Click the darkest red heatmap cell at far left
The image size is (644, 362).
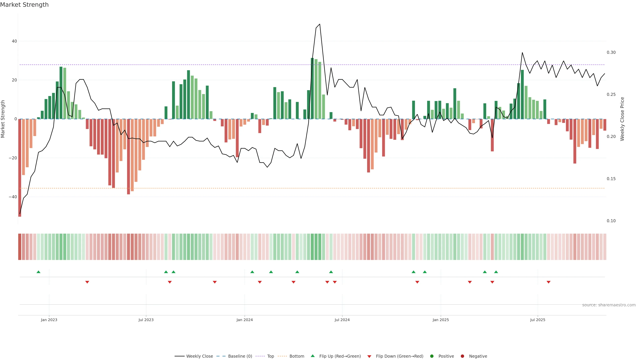20,247
